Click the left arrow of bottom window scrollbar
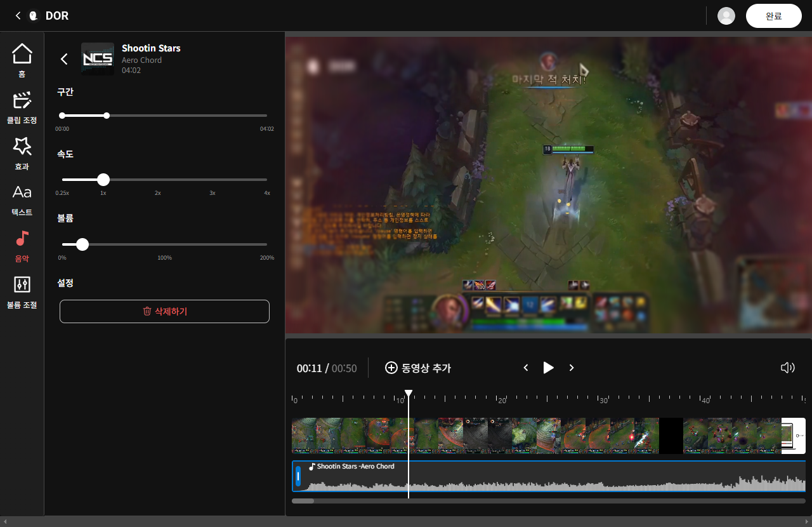 coord(4,522)
